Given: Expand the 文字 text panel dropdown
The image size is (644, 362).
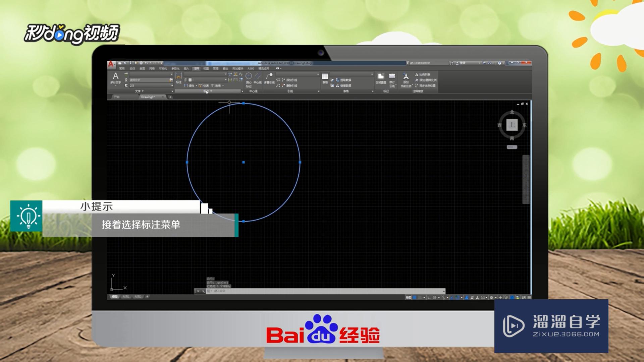Looking at the screenshot, I should (139, 91).
